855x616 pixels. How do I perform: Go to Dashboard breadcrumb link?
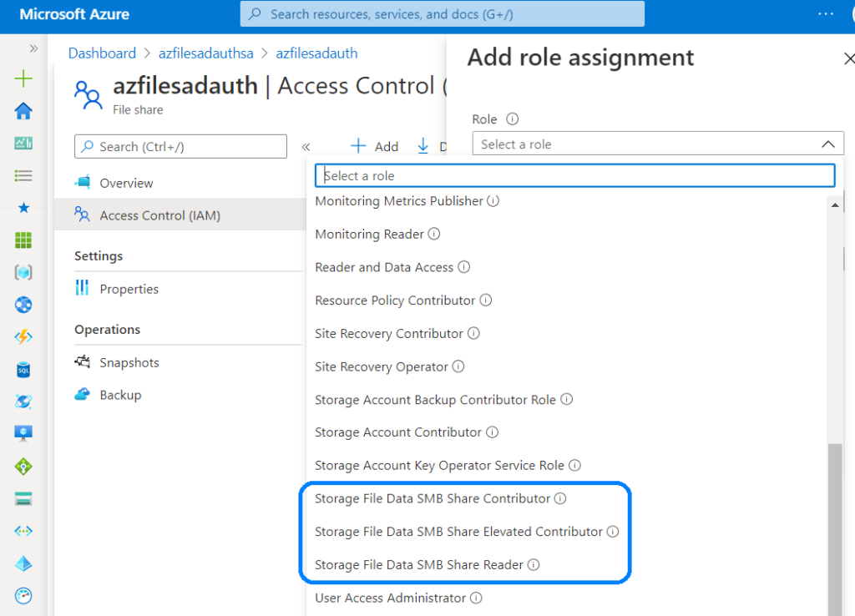102,53
